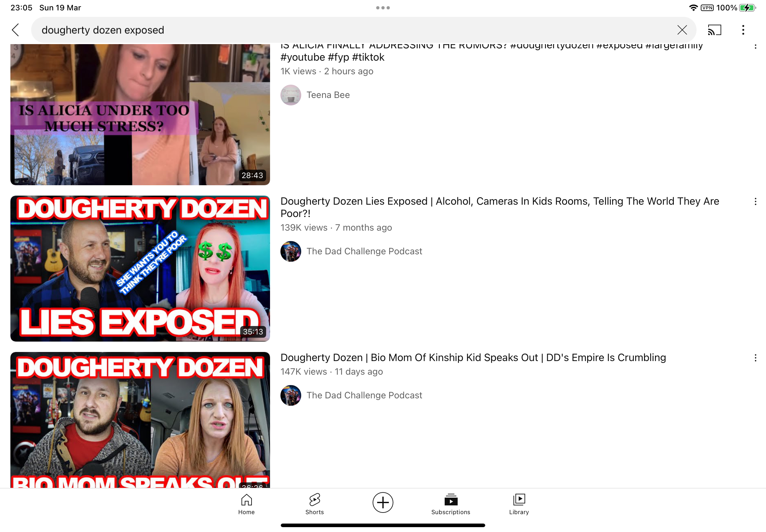This screenshot has width=766, height=532.
Task: Click '139K views · 7 months ago' text
Action: (336, 228)
